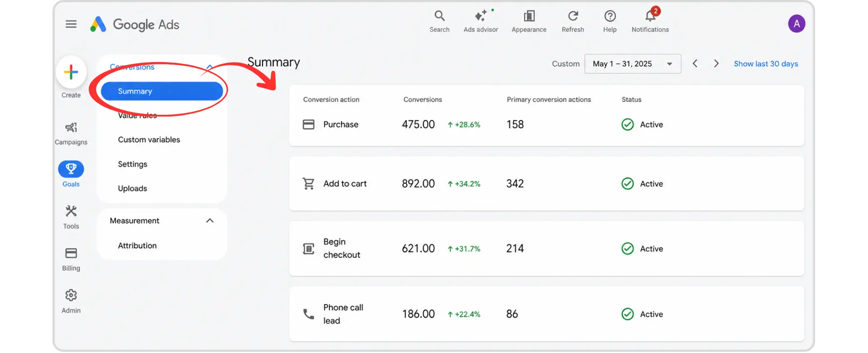Click Active check icon for Add to cart
The image size is (868, 353).
[628, 184]
